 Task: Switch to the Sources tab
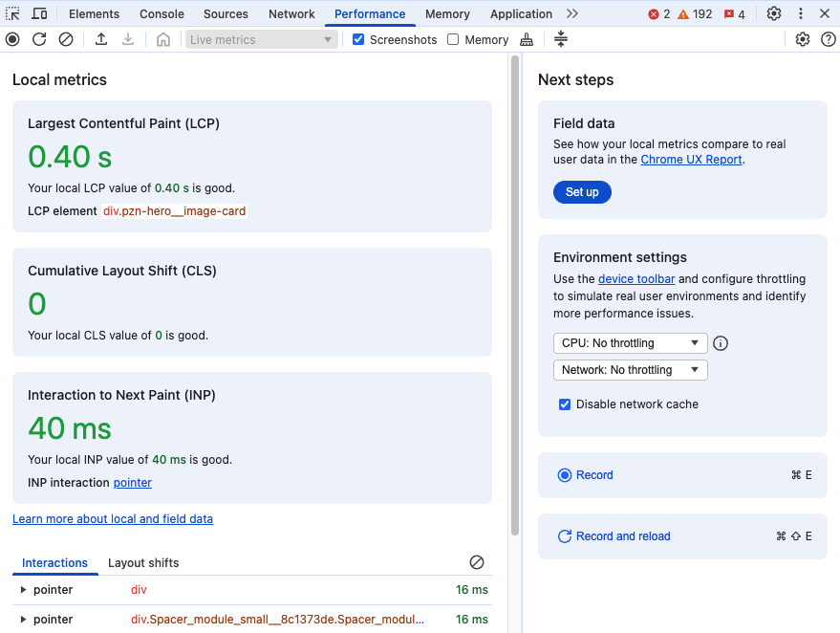pos(226,14)
